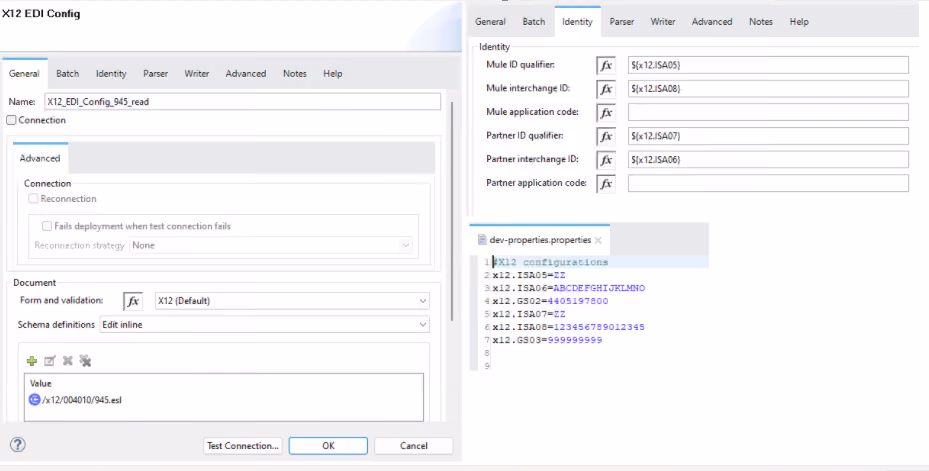Click the line x12.ISA05=ZZ in properties
Viewport: 929px width, 471px height.
coord(529,275)
